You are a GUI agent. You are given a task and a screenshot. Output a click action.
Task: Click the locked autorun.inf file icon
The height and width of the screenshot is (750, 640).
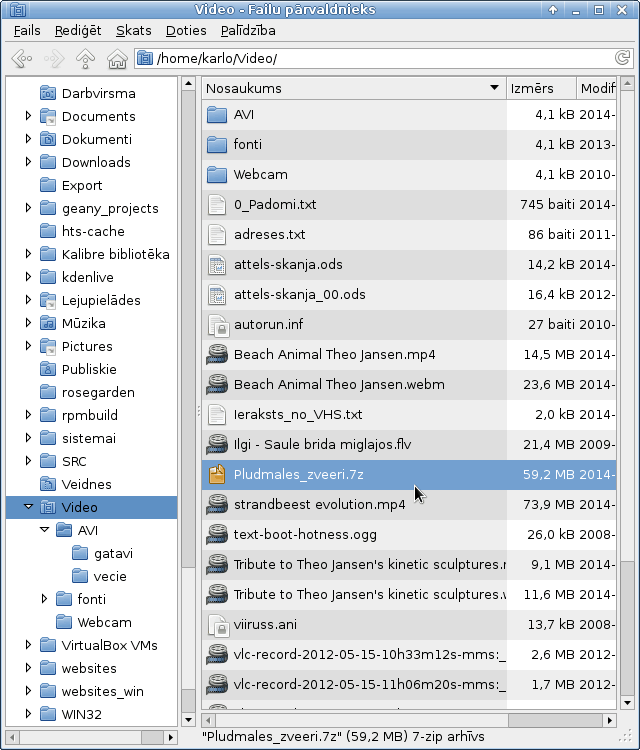click(217, 325)
